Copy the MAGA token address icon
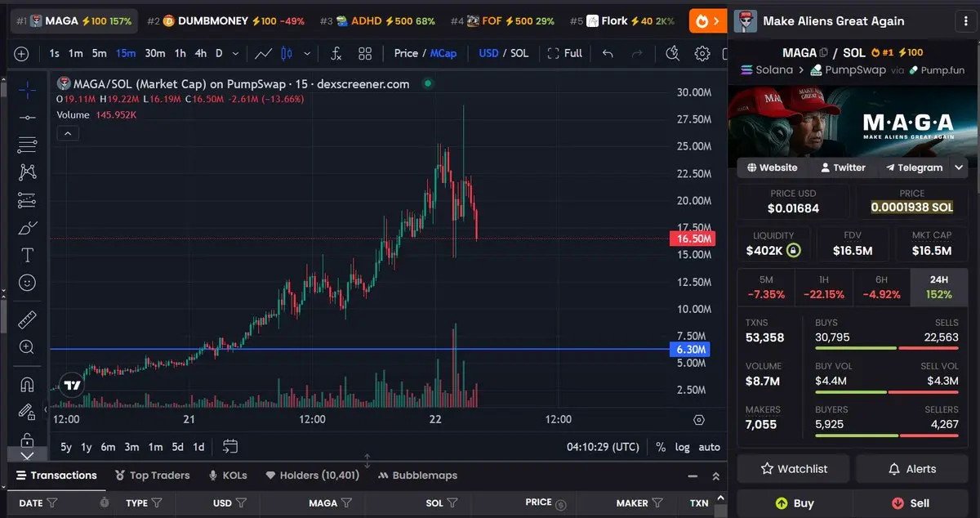Viewport: 980px width, 518px height. pos(823,53)
